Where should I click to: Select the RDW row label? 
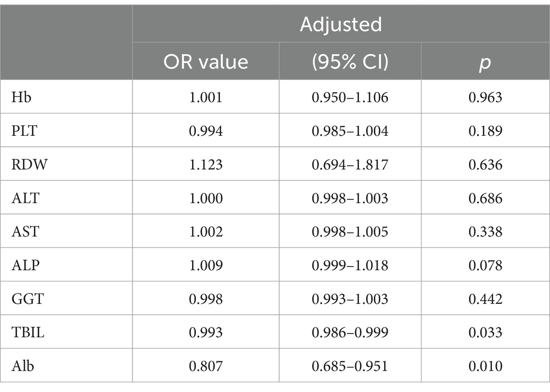pos(30,164)
